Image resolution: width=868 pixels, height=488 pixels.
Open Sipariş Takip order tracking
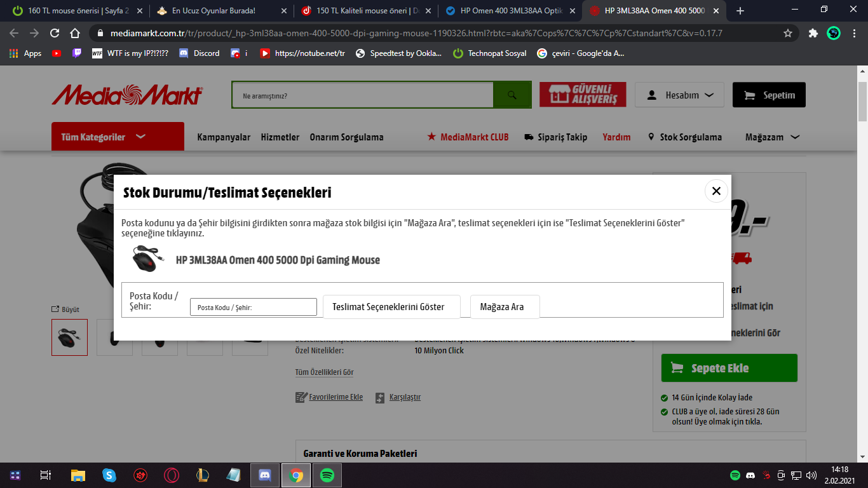[x=556, y=137]
